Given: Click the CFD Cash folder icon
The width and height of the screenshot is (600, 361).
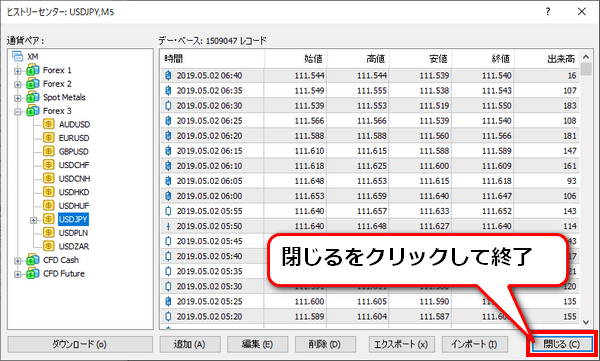Looking at the screenshot, I should [33, 260].
